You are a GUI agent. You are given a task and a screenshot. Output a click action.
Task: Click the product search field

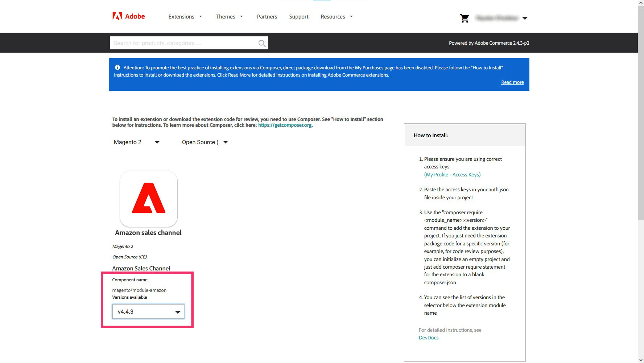183,43
